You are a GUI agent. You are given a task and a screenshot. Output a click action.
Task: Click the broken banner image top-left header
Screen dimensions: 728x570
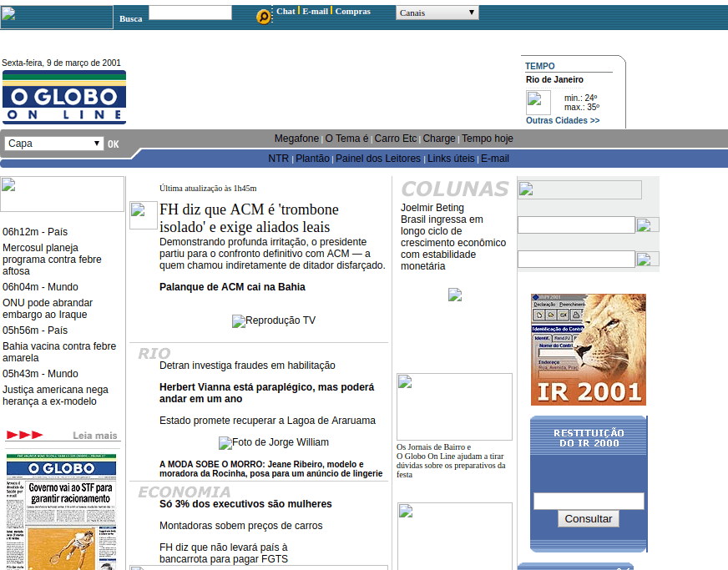[x=57, y=18]
